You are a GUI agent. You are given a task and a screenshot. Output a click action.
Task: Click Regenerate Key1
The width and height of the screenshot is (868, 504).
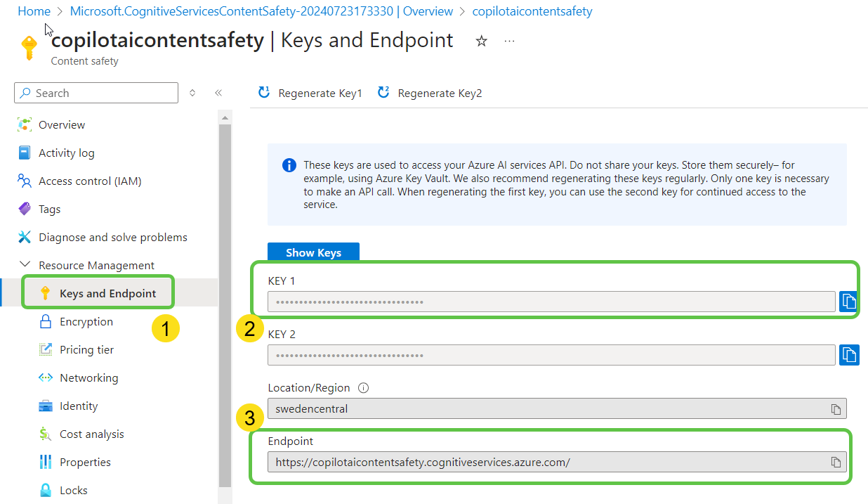click(310, 92)
